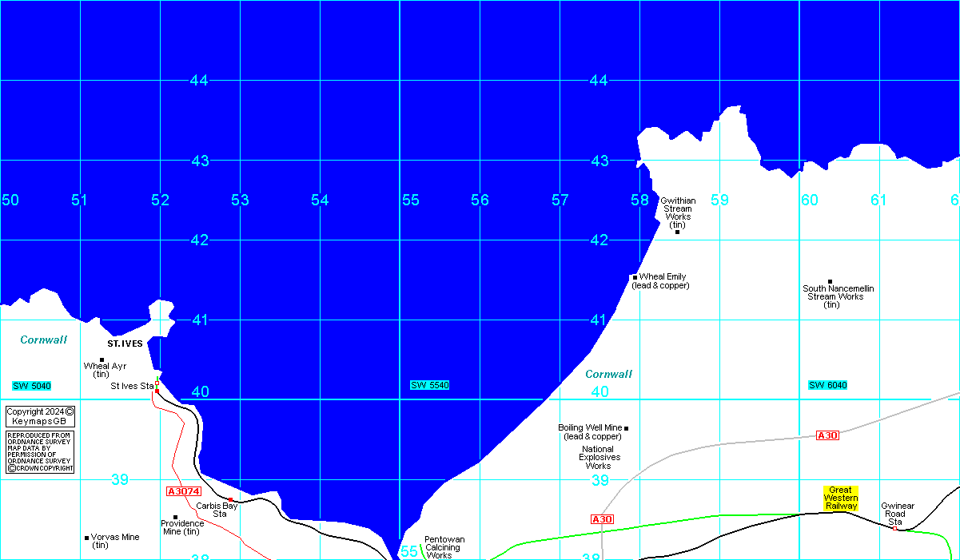
Task: Click the Gwithian Stream Works marker
Action: [x=677, y=232]
